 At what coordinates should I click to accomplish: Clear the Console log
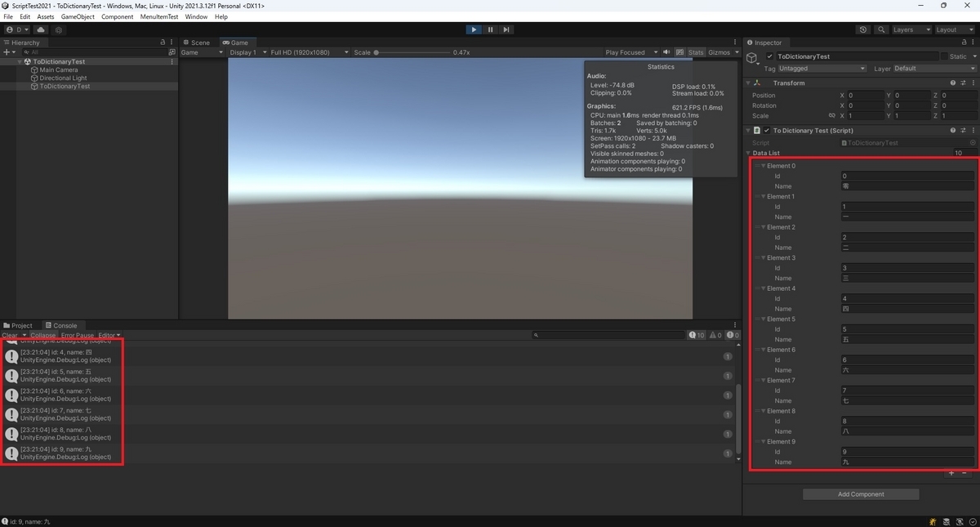(x=11, y=335)
